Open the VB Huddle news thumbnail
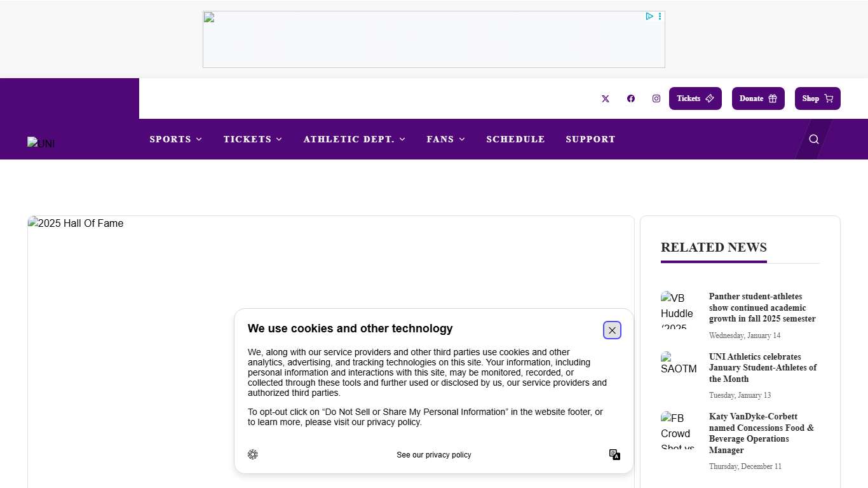The width and height of the screenshot is (868, 488). pyautogui.click(x=679, y=310)
